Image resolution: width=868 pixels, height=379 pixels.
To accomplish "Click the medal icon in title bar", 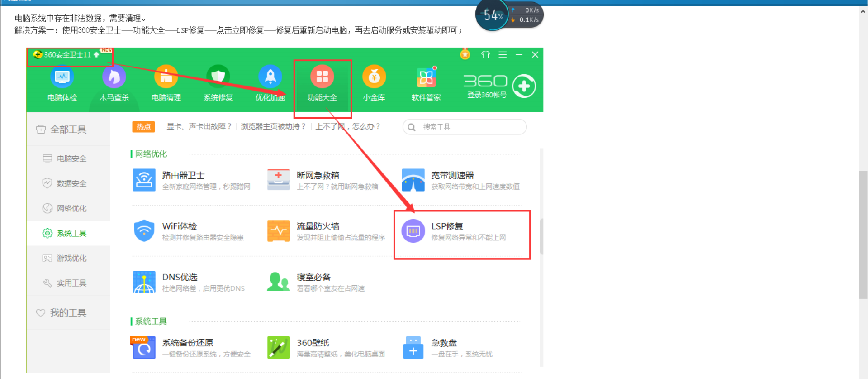I will coord(465,54).
